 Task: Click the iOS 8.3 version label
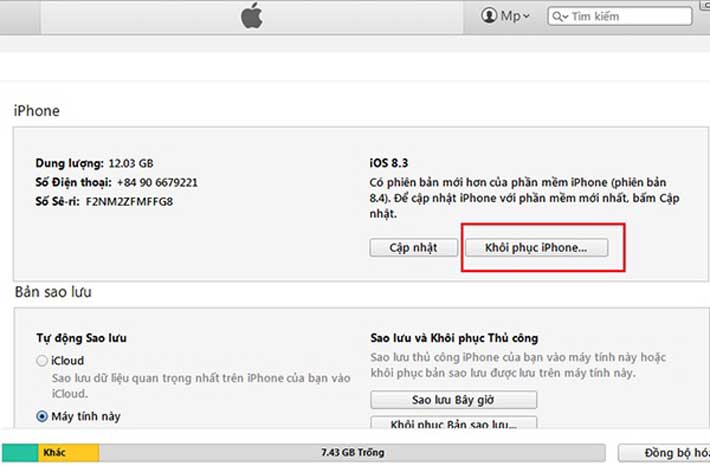click(x=389, y=163)
